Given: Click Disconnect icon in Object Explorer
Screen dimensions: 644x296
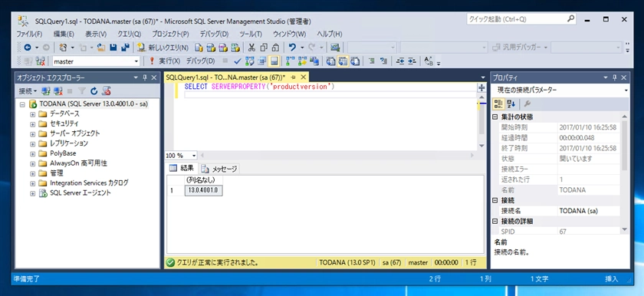Looking at the screenshot, I should [x=58, y=90].
